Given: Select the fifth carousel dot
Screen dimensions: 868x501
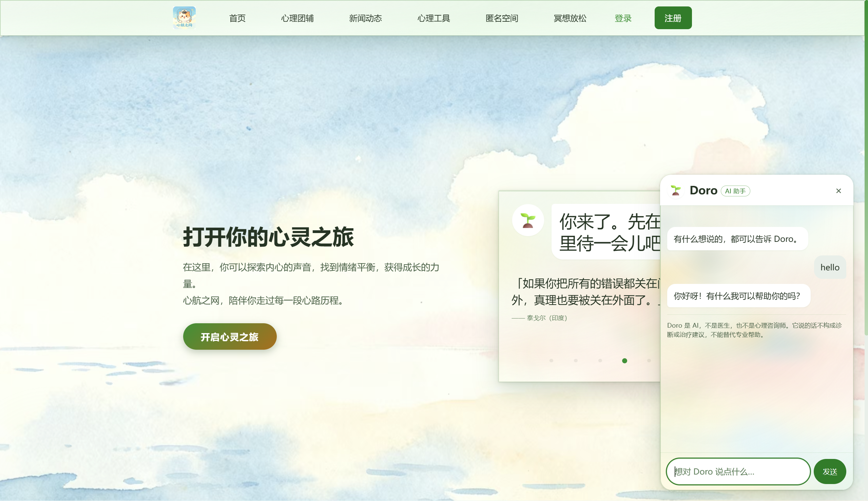Looking at the screenshot, I should (649, 361).
